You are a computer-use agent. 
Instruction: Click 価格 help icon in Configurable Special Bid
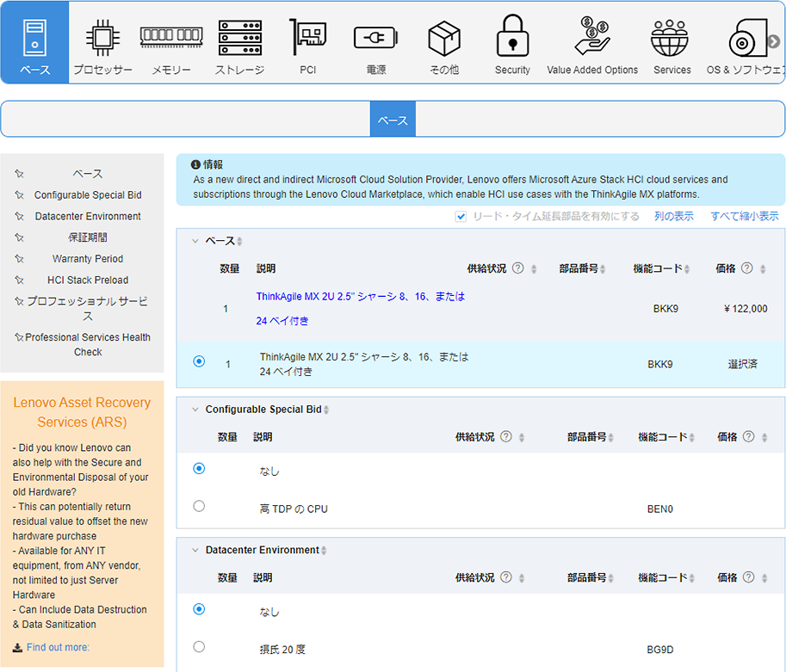748,436
